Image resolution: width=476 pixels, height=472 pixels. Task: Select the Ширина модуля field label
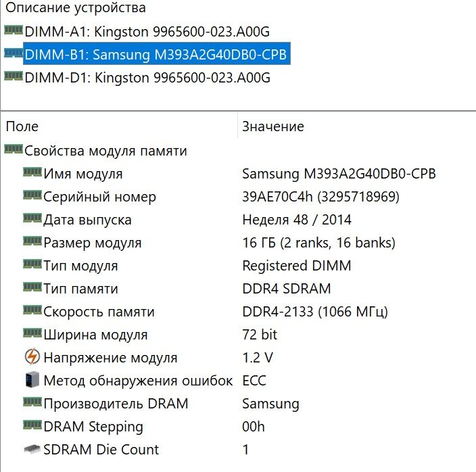95,335
